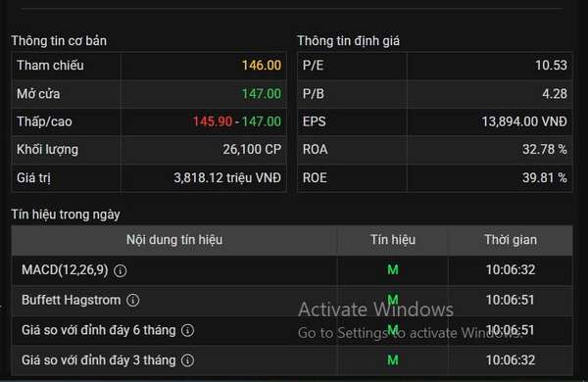
Task: Select the P/E value 10.53
Action: click(551, 66)
